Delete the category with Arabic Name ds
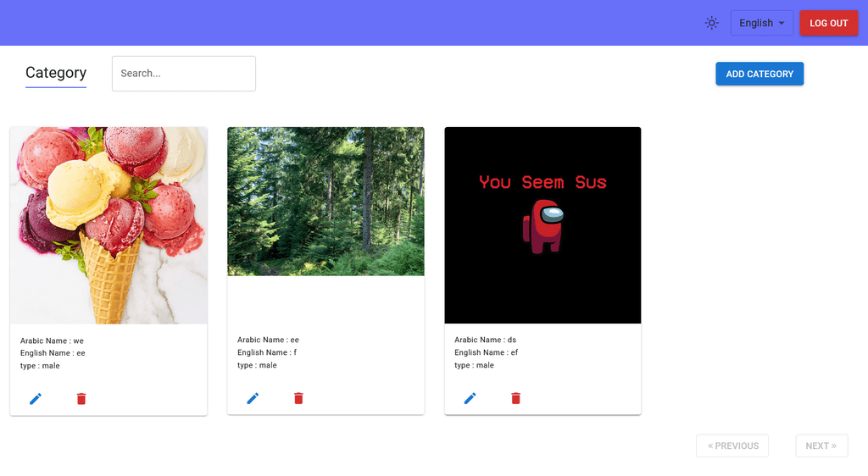The image size is (868, 476). (x=515, y=398)
